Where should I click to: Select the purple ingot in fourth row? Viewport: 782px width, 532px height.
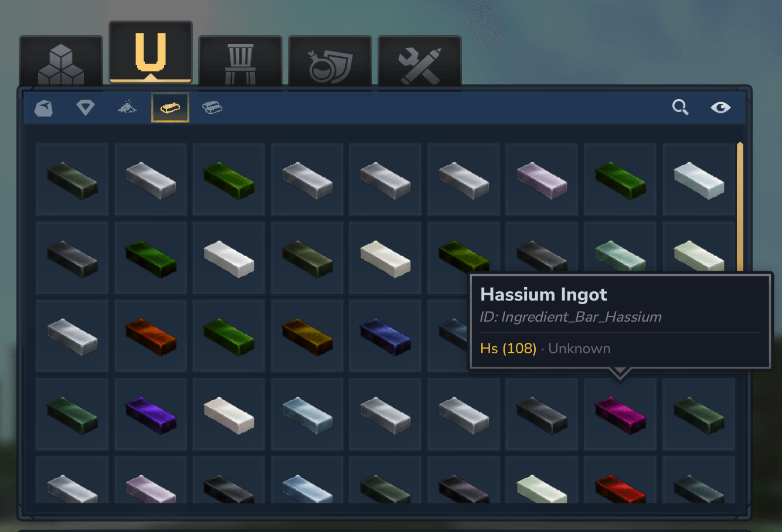[x=151, y=414]
